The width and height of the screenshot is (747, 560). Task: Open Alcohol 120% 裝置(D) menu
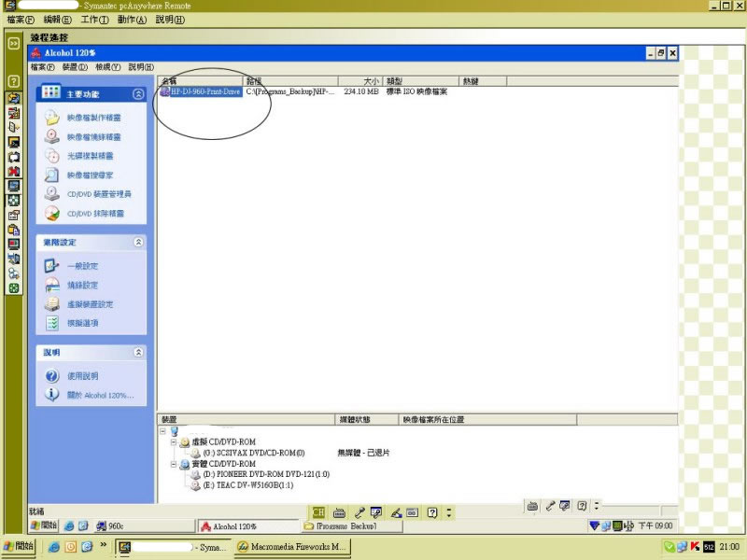pos(75,67)
